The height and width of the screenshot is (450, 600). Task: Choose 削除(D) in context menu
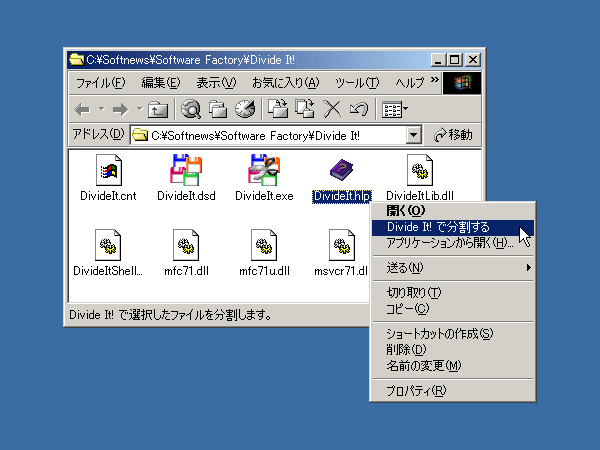coord(453,350)
